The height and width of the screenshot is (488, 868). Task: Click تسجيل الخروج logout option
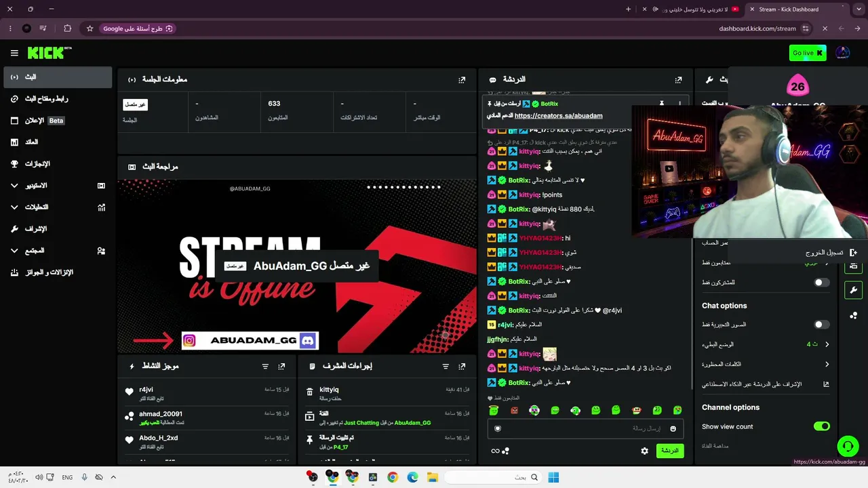tap(831, 253)
